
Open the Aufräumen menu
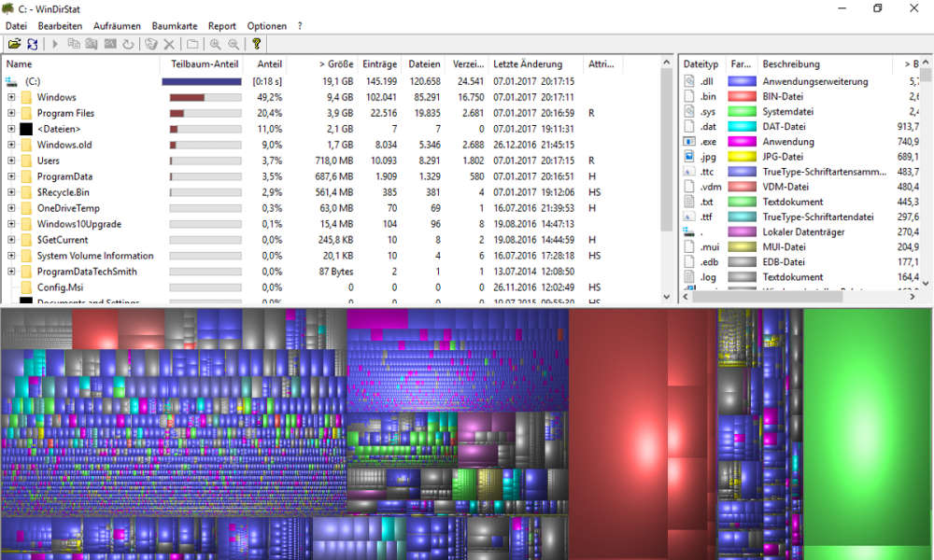[x=117, y=26]
